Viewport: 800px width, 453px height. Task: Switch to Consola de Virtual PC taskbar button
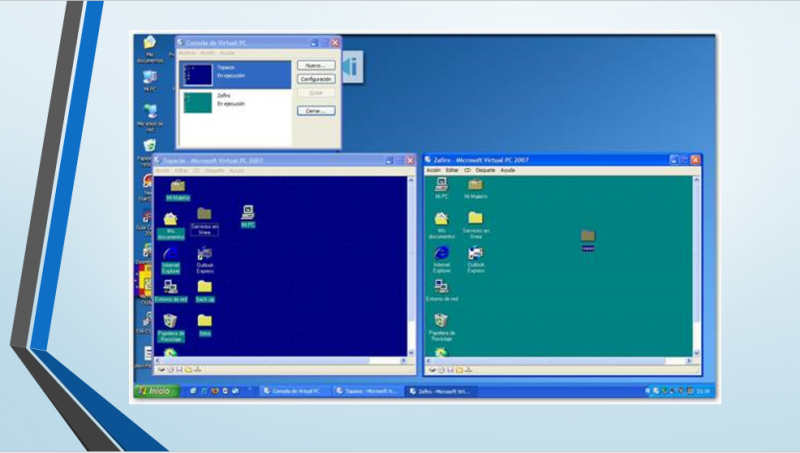[x=294, y=391]
